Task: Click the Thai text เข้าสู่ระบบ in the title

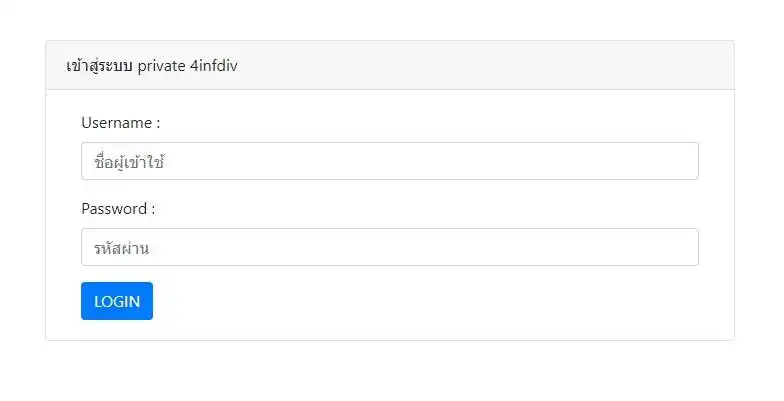Action: (x=99, y=66)
